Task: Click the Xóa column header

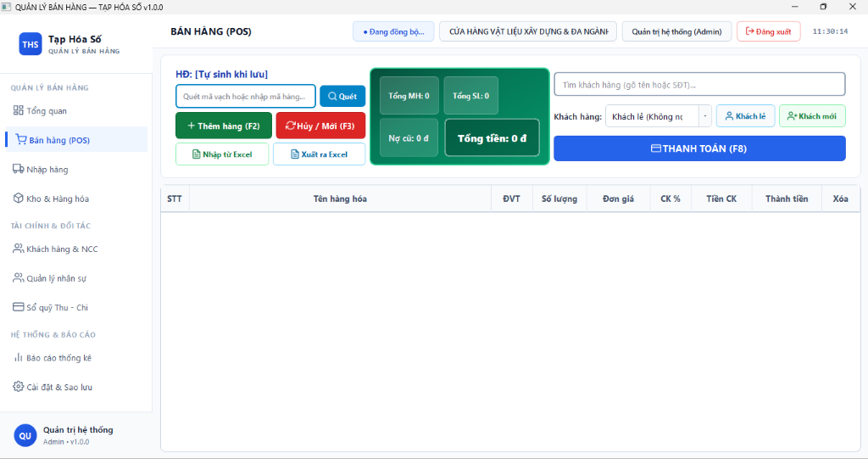Action: 840,199
